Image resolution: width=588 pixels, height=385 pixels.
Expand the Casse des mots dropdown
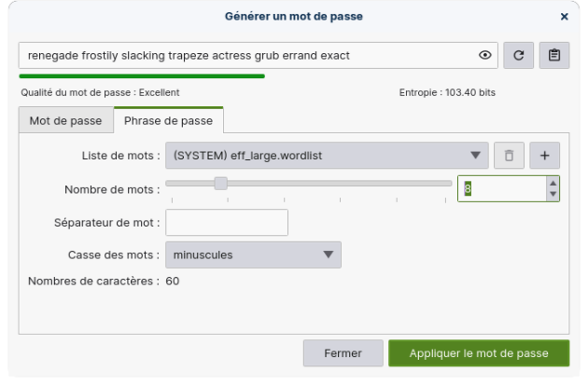coord(253,254)
